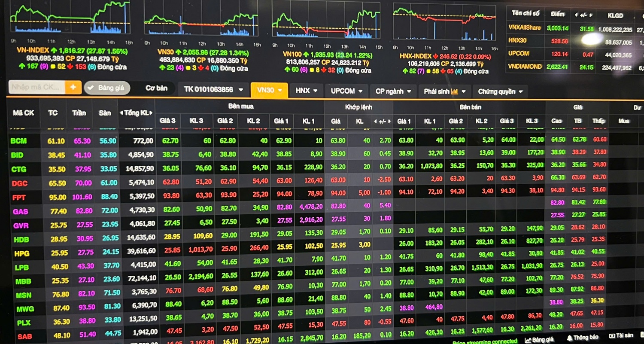
Task: Select the HNX tab
Action: tap(307, 91)
